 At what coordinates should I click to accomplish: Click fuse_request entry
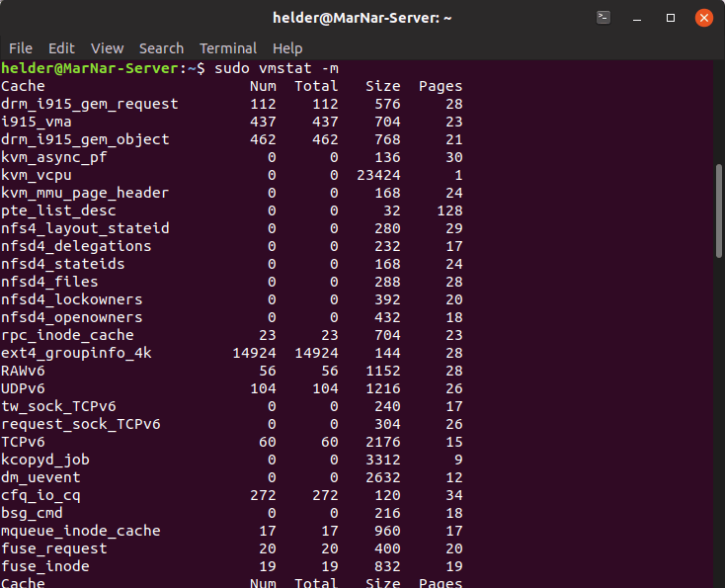click(x=54, y=548)
